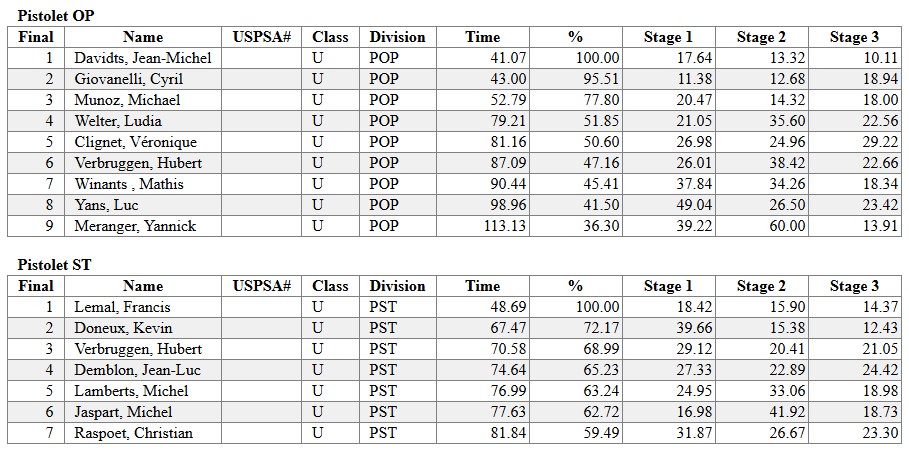Select the Stage 1 value 49.04
This screenshot has height=451, width=909.
tap(693, 205)
